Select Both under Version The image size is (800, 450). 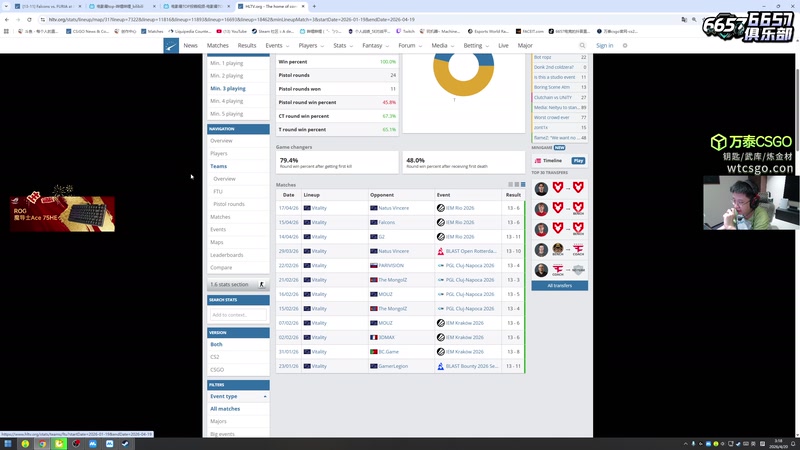point(216,344)
